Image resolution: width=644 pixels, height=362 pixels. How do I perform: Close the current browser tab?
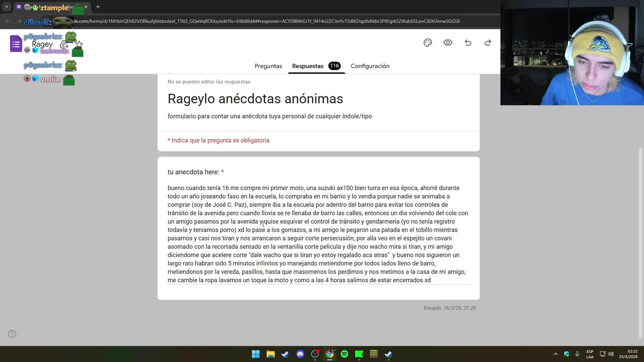(86, 7)
